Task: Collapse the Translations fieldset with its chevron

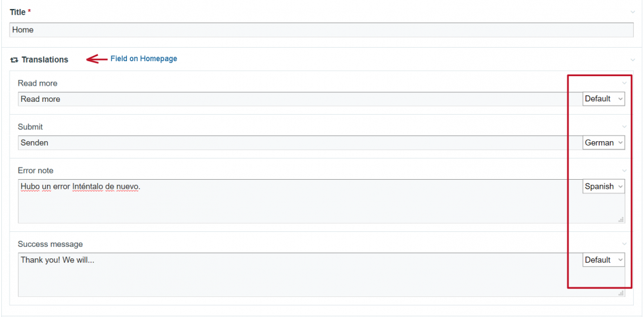Action: (633, 60)
